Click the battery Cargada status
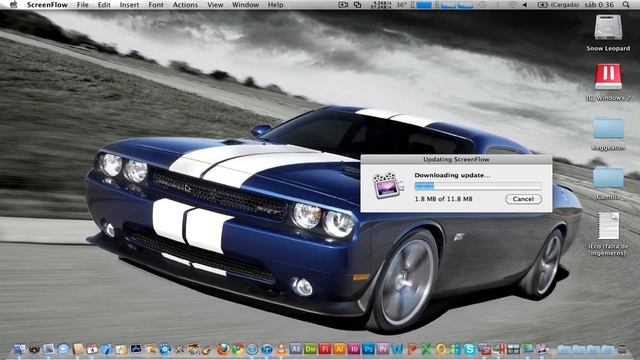Image resolution: width=640 pixels, height=360 pixels. point(558,4)
